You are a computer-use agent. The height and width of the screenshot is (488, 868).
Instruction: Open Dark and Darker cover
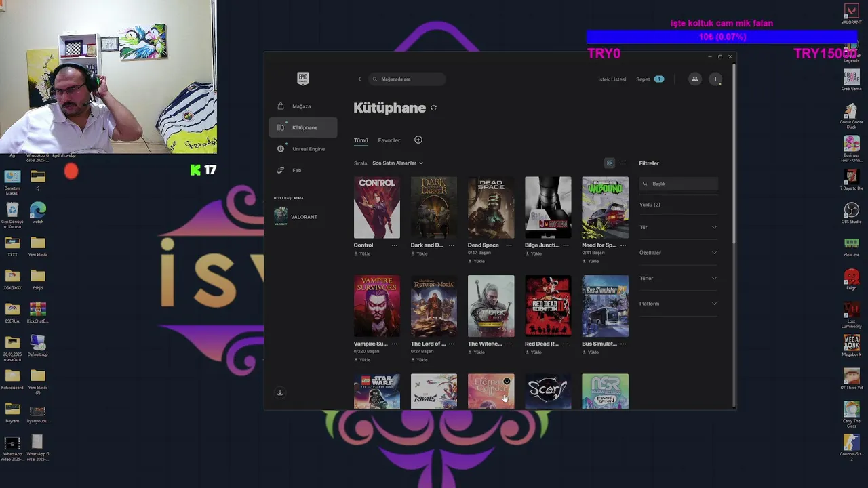pyautogui.click(x=434, y=207)
